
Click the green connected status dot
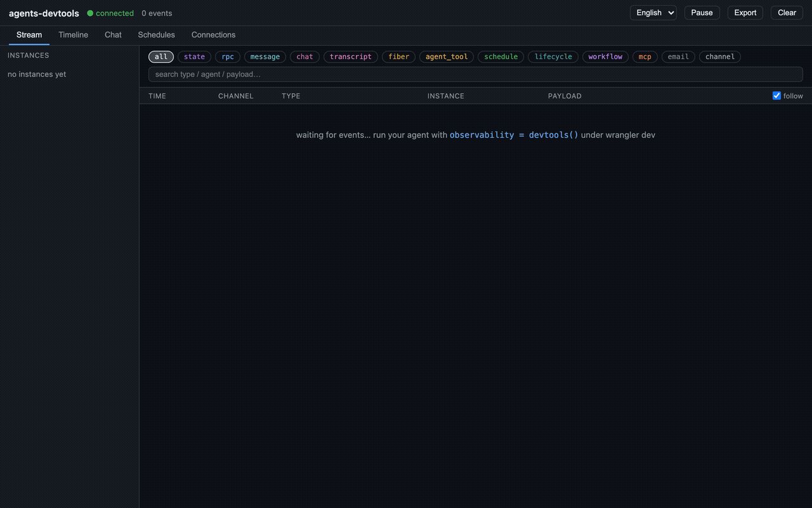pos(90,13)
